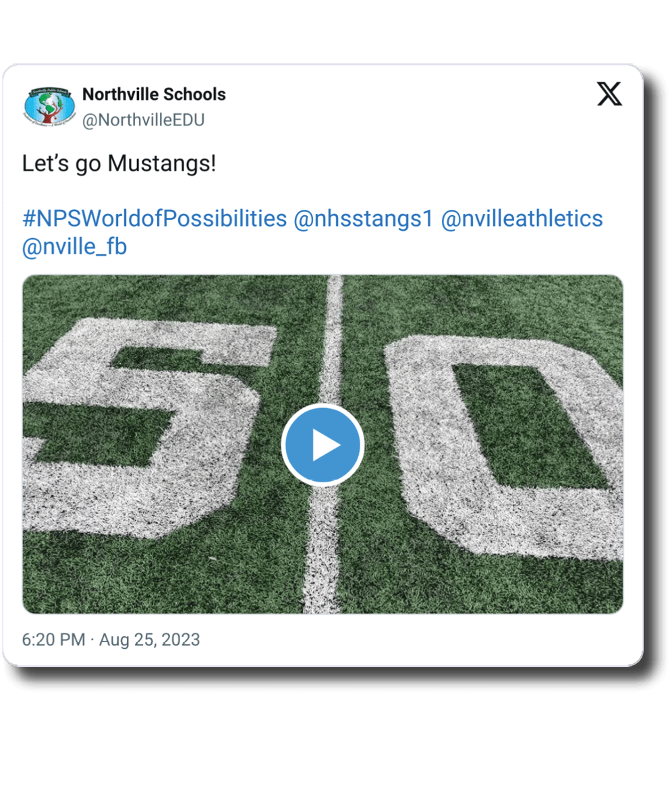This screenshot has height=794, width=672.
Task: Click the Aug 25, 2023 date
Action: tap(150, 640)
